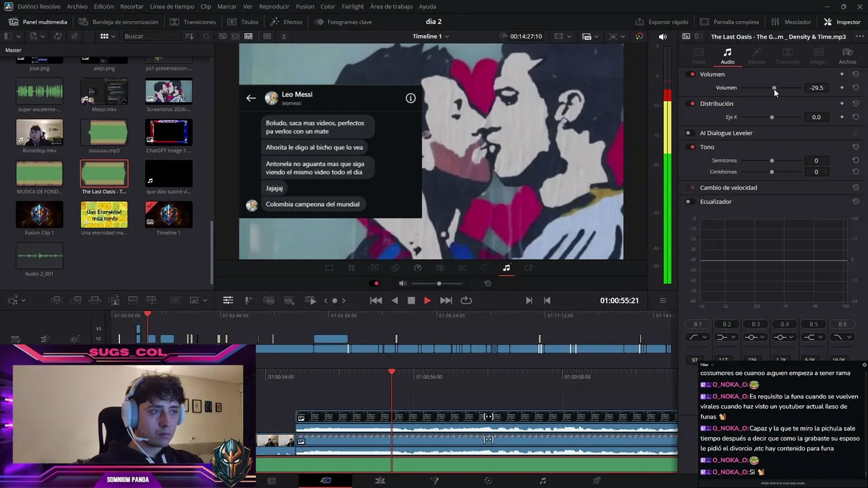
Task: Adjust the Eje X slider
Action: pos(772,117)
